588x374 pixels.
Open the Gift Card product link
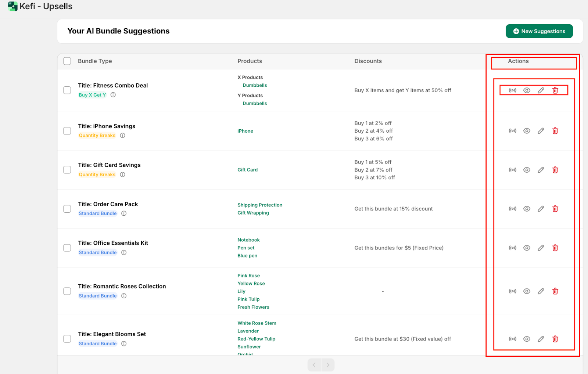coord(247,170)
